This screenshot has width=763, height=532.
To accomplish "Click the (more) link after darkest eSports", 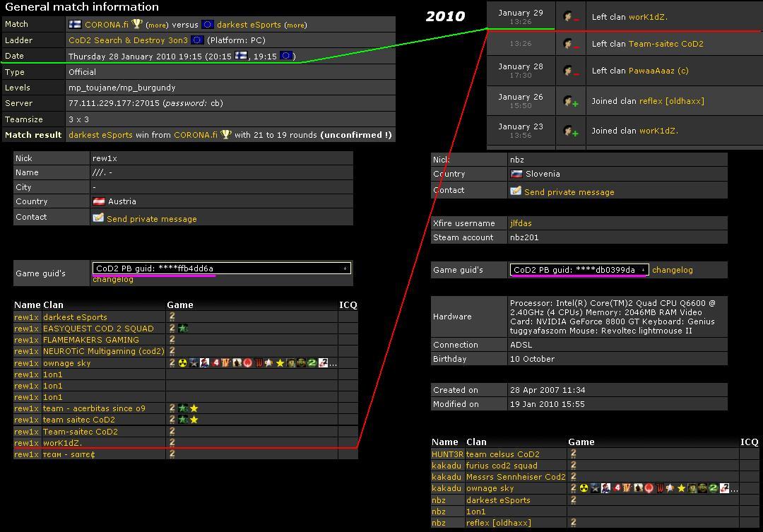I will pyautogui.click(x=295, y=25).
